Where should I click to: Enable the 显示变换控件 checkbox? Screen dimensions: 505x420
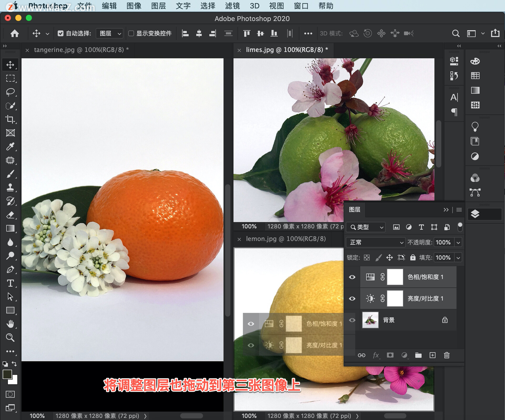pos(131,33)
